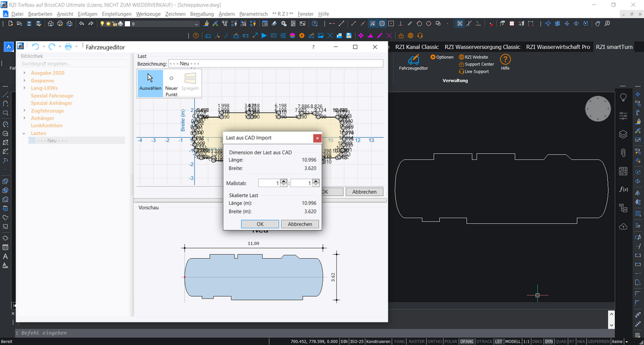Open the Support Center link
Screen dimensions: 644x345
tap(476, 64)
